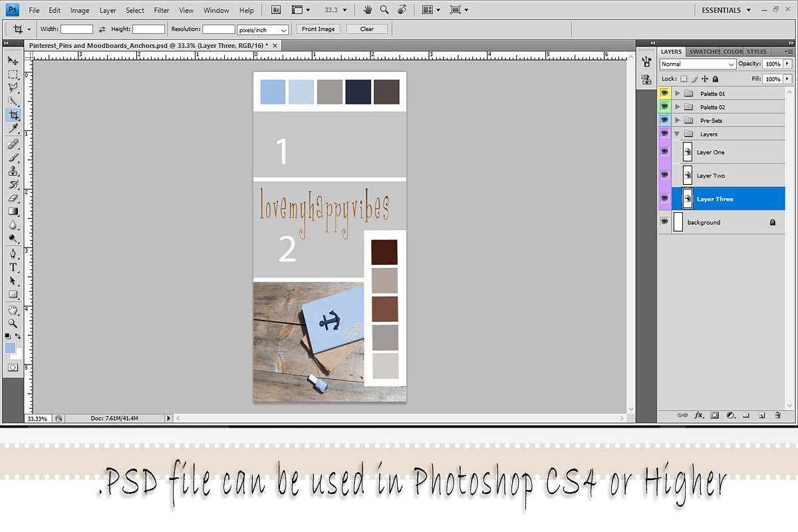Toggle lock transparent pixels
798x532 pixels.
coord(684,78)
